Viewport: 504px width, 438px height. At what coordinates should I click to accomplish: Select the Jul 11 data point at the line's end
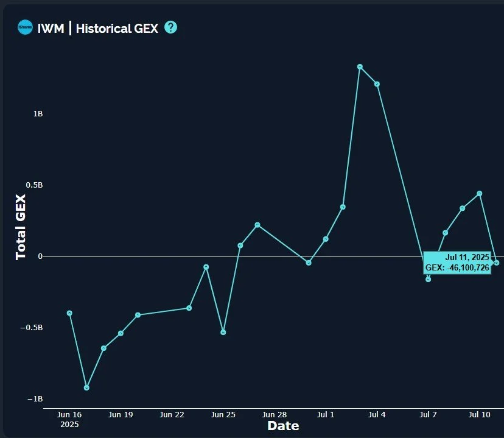pyautogui.click(x=497, y=263)
